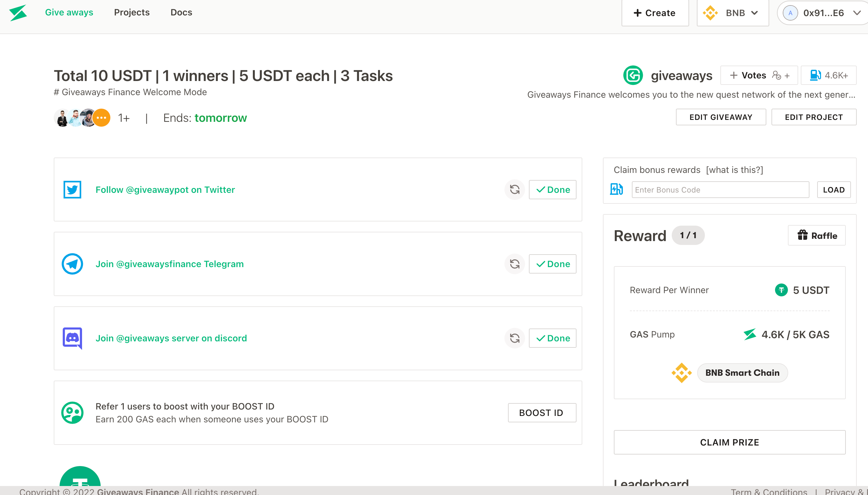Screen dimensions: 868x495
Task: Open the Term & Conditions footer link
Action: [x=769, y=491]
